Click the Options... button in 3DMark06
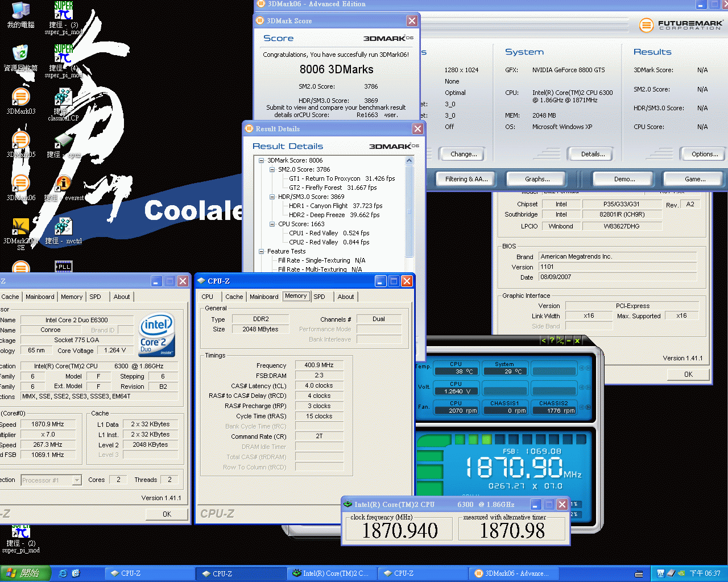Viewport: 728px width, 582px height. click(704, 154)
